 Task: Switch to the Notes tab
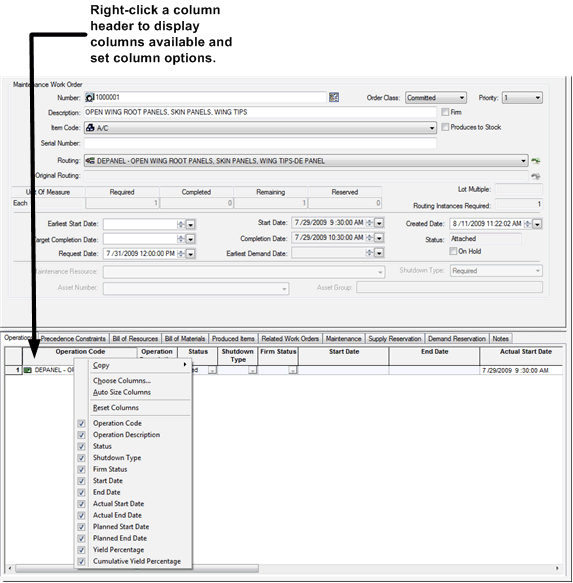(x=500, y=339)
